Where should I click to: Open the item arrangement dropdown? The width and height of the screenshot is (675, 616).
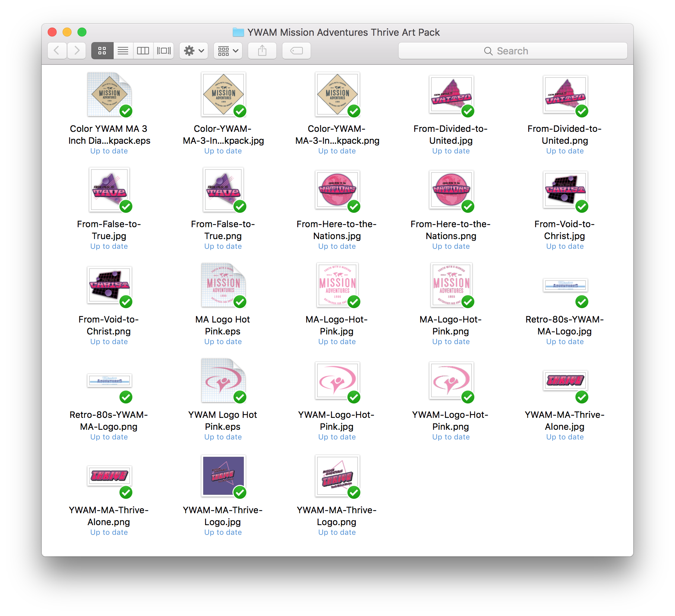pos(228,51)
